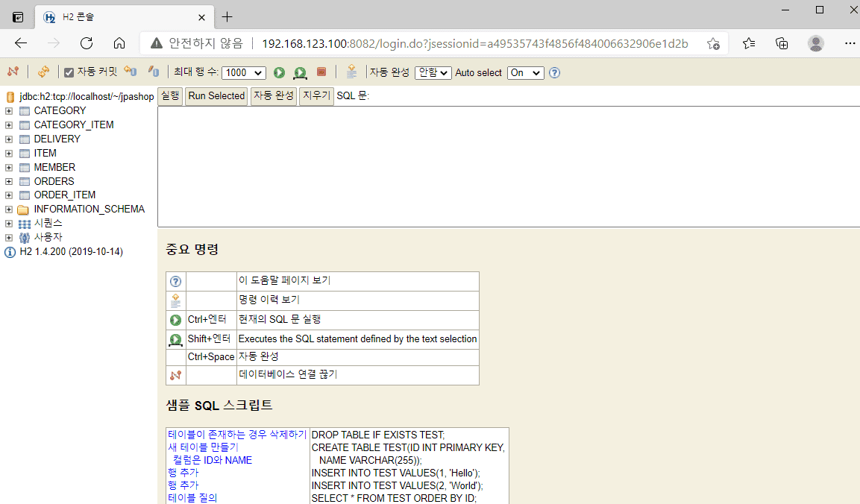Close the H2 콘솔 tab

[x=202, y=18]
